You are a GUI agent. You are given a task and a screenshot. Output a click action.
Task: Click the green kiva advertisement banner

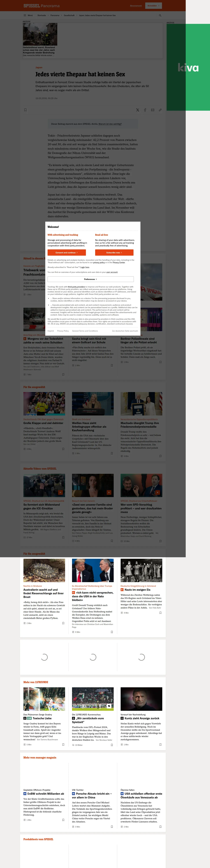188,67
